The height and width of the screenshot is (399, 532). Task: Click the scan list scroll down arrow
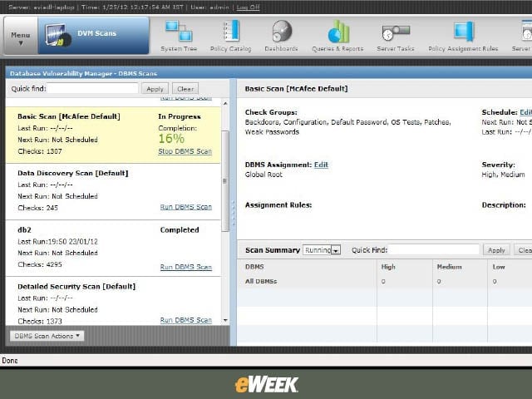tap(225, 320)
